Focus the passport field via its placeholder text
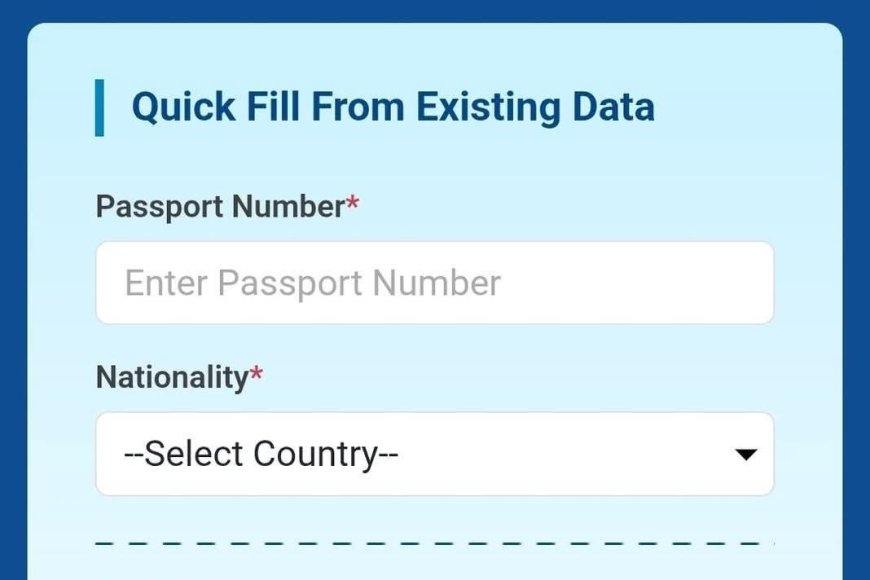Image resolution: width=870 pixels, height=580 pixels. (x=312, y=284)
